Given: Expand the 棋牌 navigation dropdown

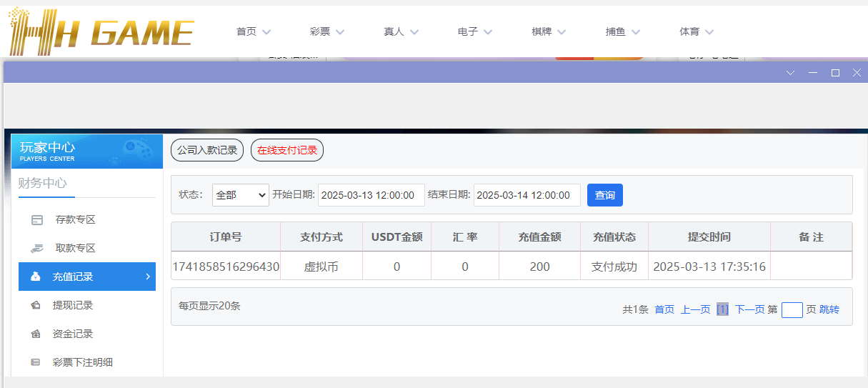Looking at the screenshot, I should pos(562,32).
